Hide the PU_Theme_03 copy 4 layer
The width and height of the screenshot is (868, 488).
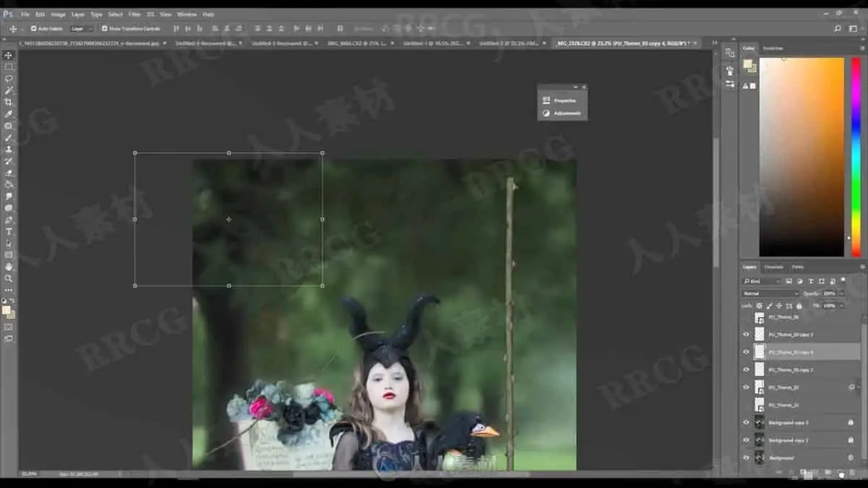[746, 352]
